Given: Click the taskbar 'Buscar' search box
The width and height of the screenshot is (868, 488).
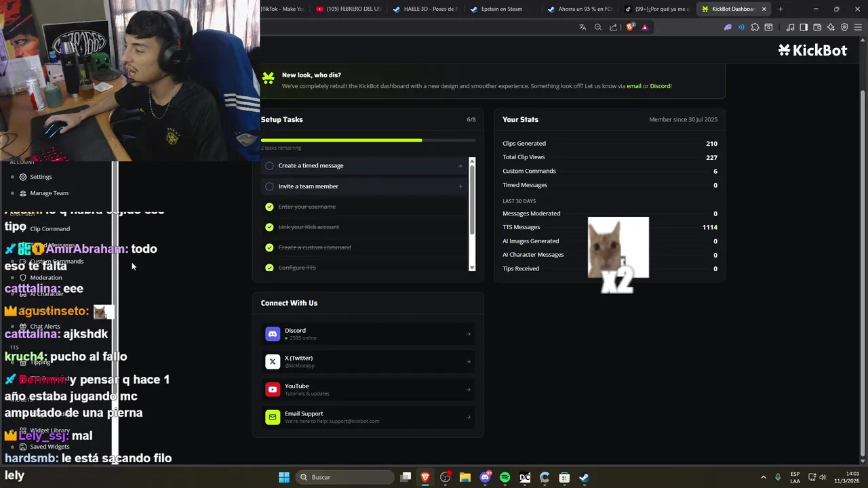Looking at the screenshot, I should tap(344, 477).
